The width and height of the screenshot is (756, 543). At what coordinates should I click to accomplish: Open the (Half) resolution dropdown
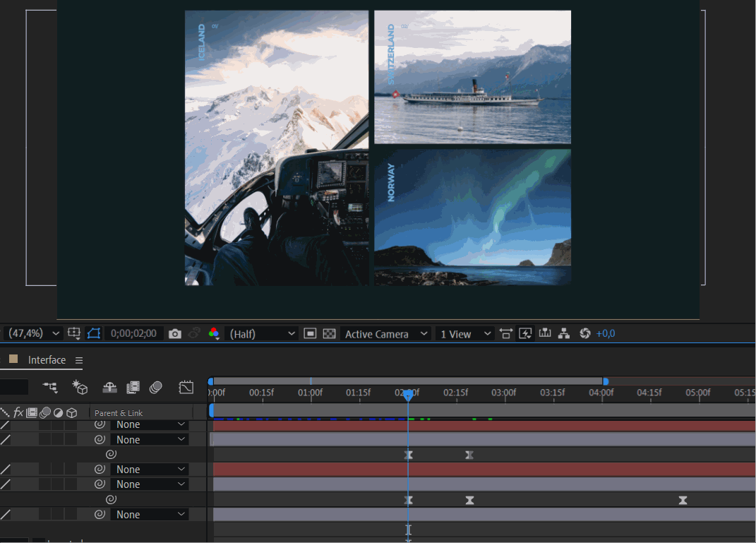coord(262,334)
